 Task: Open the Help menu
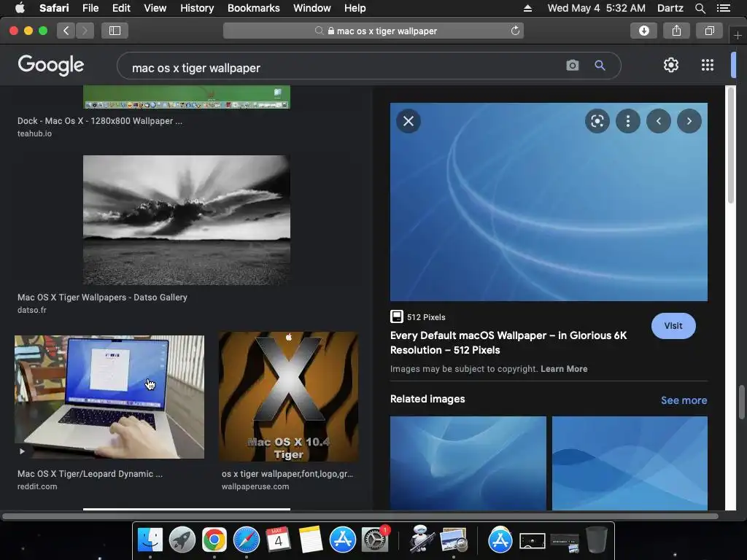[x=355, y=8]
